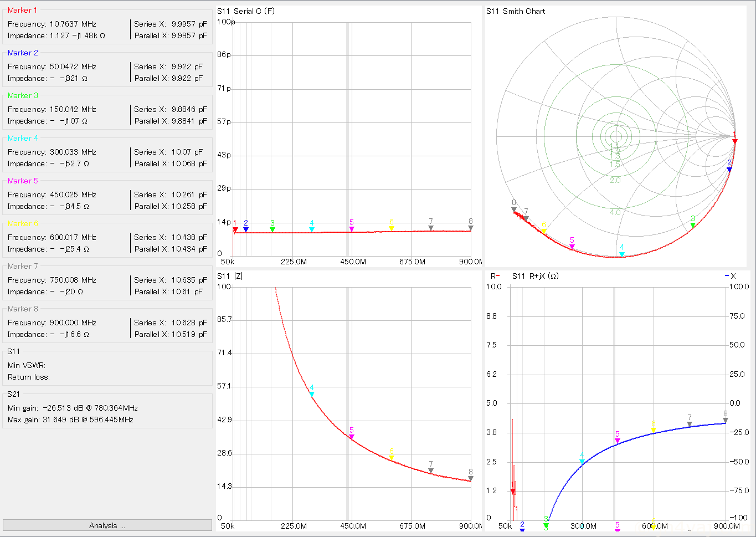This screenshot has width=756, height=537.
Task: Pick cyan marker 4 on the Smith Chart
Action: (x=622, y=254)
